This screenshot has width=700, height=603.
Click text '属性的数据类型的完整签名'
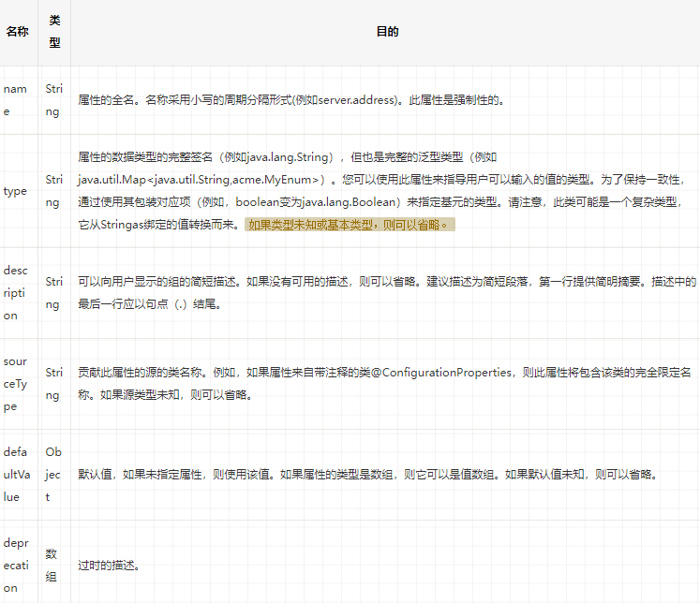[x=145, y=157]
